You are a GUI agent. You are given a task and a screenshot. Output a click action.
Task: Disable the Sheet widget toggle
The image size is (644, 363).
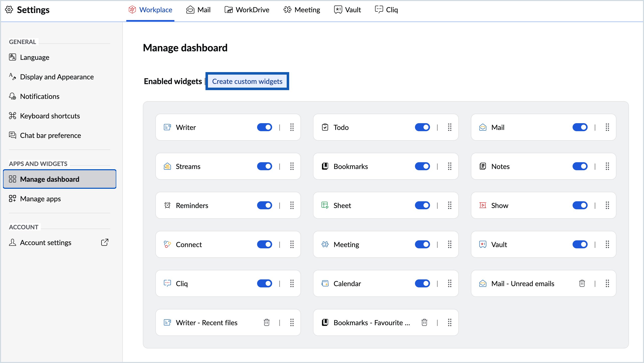coord(422,205)
